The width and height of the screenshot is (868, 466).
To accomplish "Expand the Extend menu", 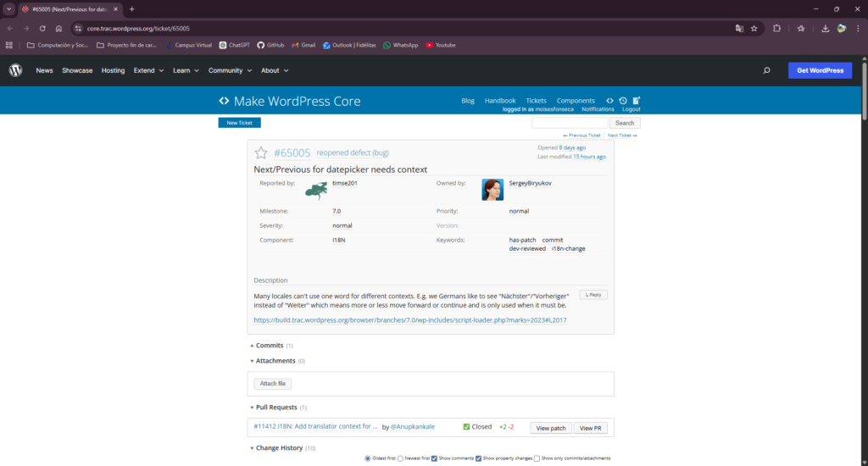I will tap(148, 70).
